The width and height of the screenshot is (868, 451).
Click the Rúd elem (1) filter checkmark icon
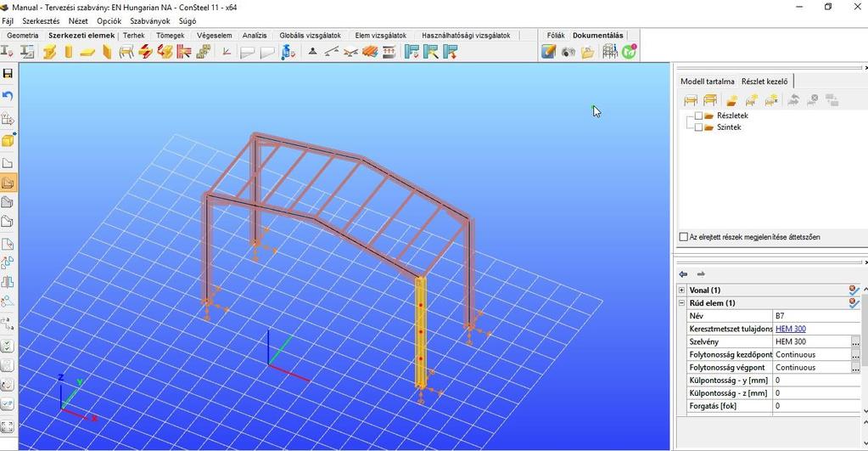854,302
